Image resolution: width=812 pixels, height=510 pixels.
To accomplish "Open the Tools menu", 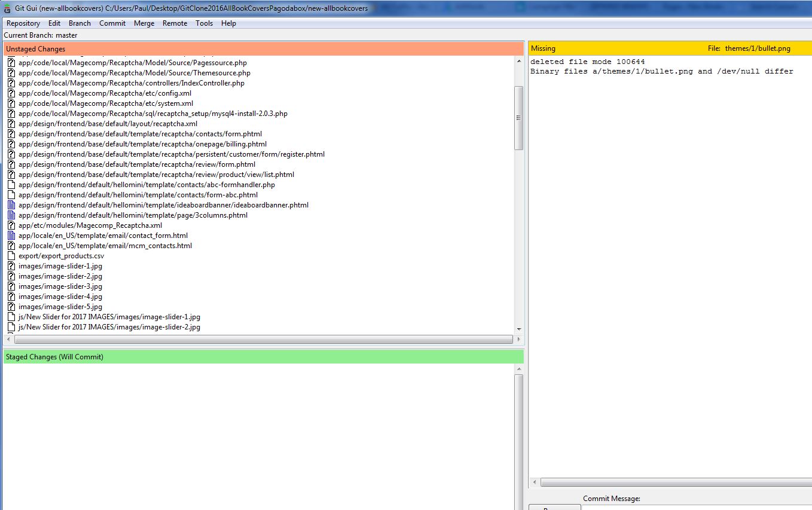I will [204, 23].
